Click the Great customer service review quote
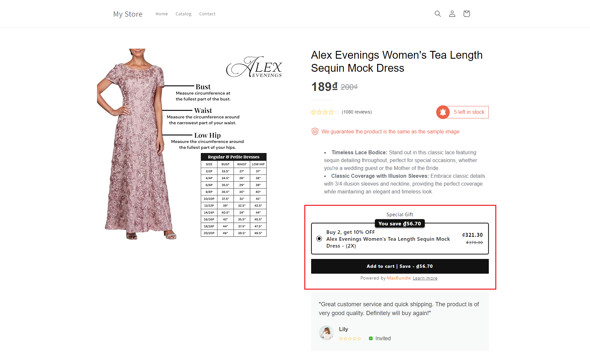Viewport: 590px width, 364px height. click(399, 309)
